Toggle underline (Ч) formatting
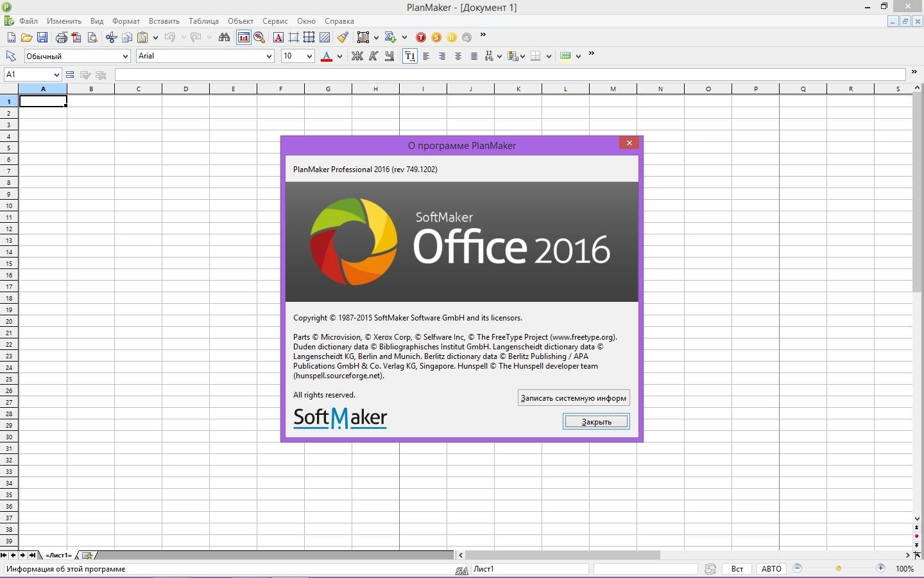The width and height of the screenshot is (924, 578). 389,56
